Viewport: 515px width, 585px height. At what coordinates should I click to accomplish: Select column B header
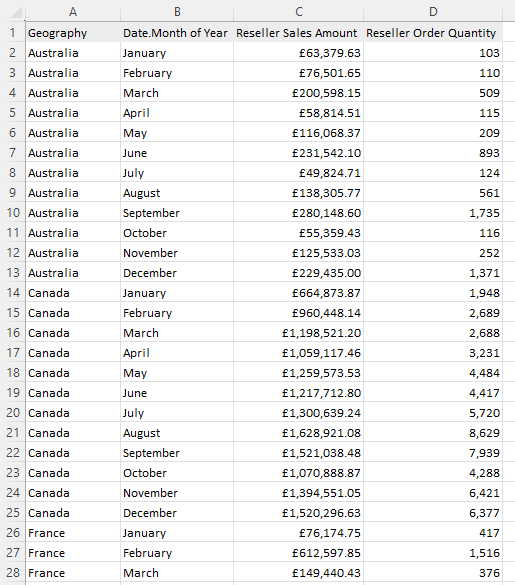click(177, 12)
